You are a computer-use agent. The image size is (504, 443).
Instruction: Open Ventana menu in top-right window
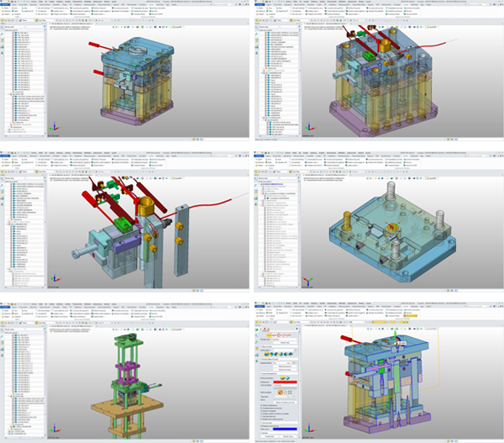pyautogui.click(x=360, y=2)
